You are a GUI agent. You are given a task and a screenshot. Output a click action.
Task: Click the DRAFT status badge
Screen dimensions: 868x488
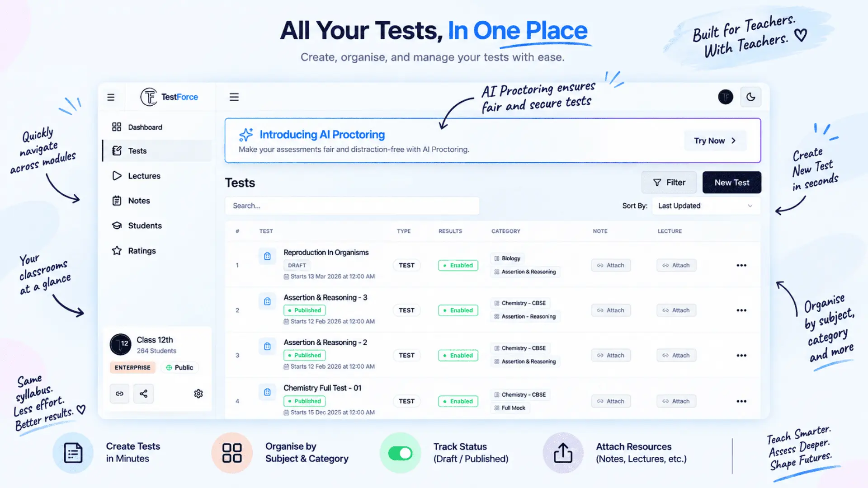coord(297,266)
